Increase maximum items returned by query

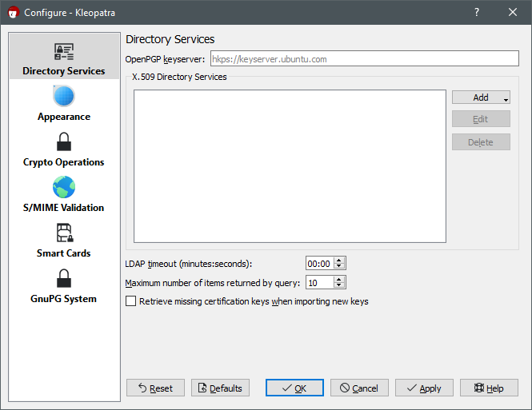point(338,279)
